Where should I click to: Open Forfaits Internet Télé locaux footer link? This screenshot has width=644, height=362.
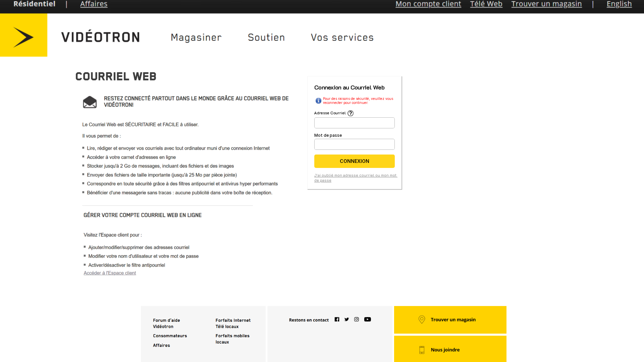point(233,323)
